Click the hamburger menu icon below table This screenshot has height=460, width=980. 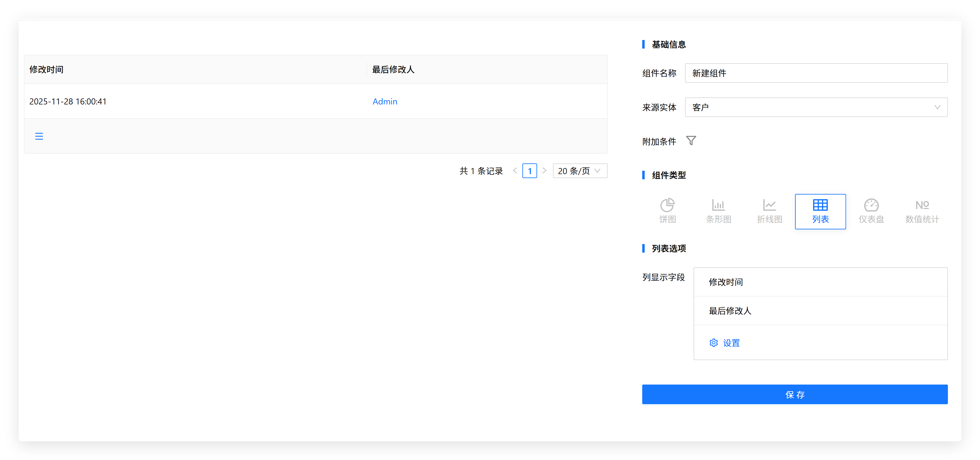tap(39, 136)
